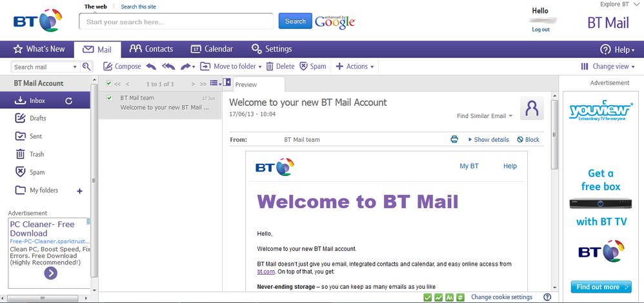644x303 pixels.
Task: Open the Help dropdown in navigation bar
Action: coord(618,50)
